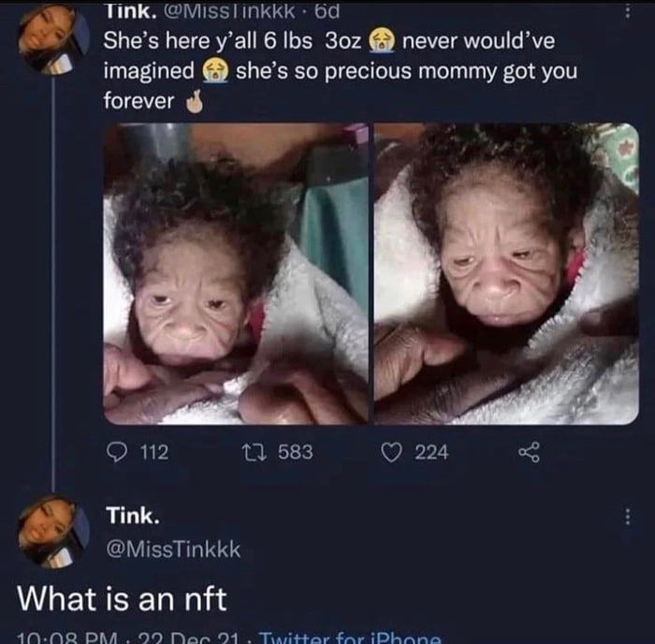This screenshot has height=644, width=655.
Task: Click the 583 retweets count
Action: point(296,452)
